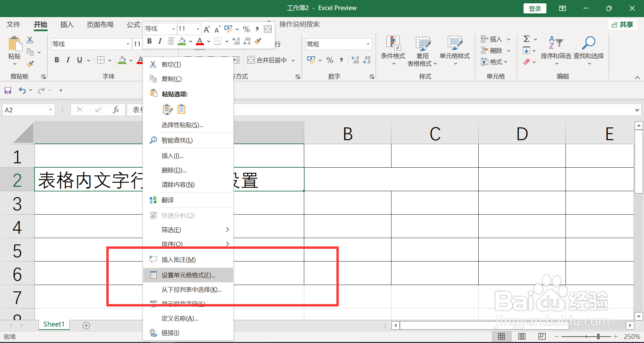Click row header 4
The height and width of the screenshot is (343, 644).
[17, 227]
